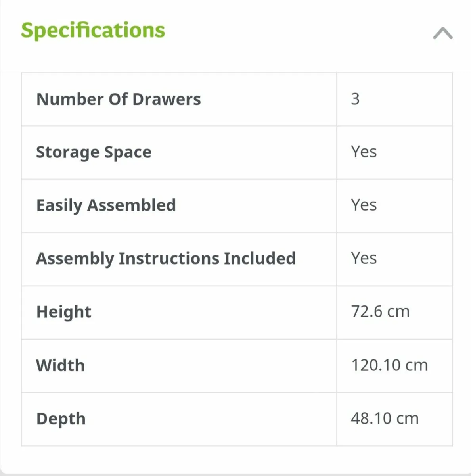The width and height of the screenshot is (471, 476).
Task: Click the 72.6 cm height value
Action: pos(380,312)
